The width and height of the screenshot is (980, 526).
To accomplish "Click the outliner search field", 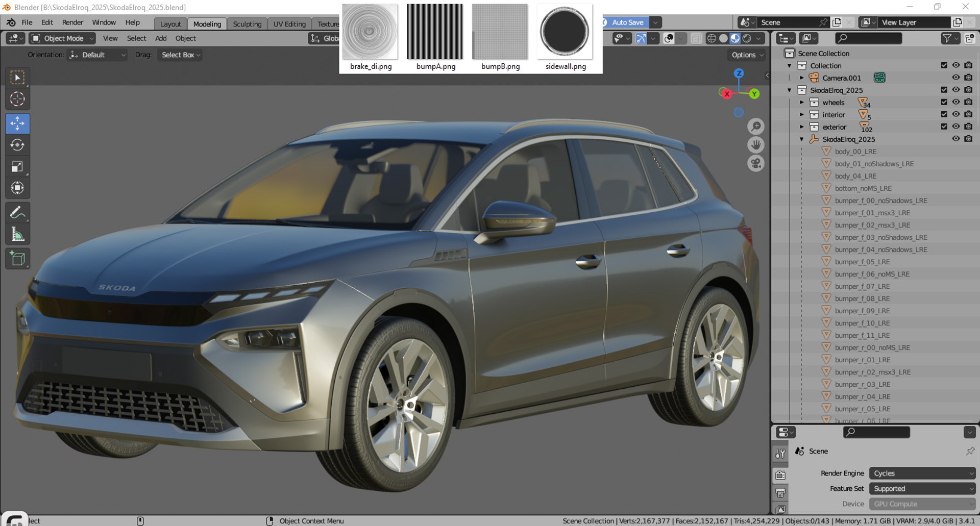I will point(868,38).
